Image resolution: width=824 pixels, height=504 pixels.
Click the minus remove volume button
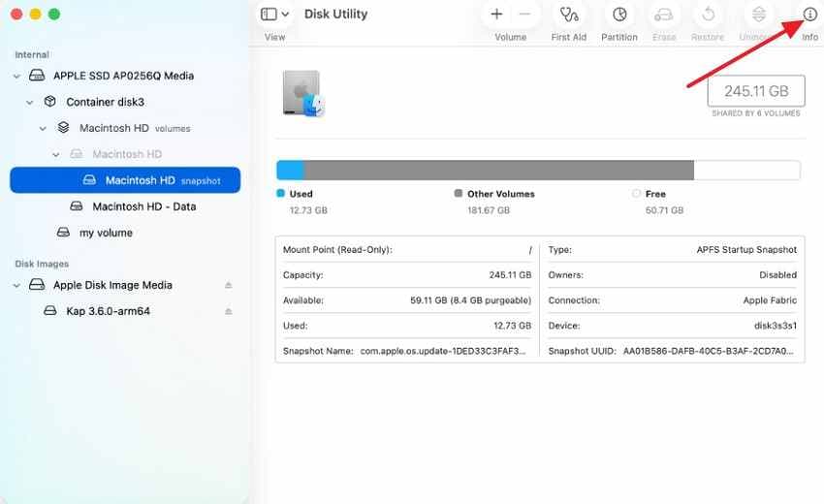[x=524, y=15]
